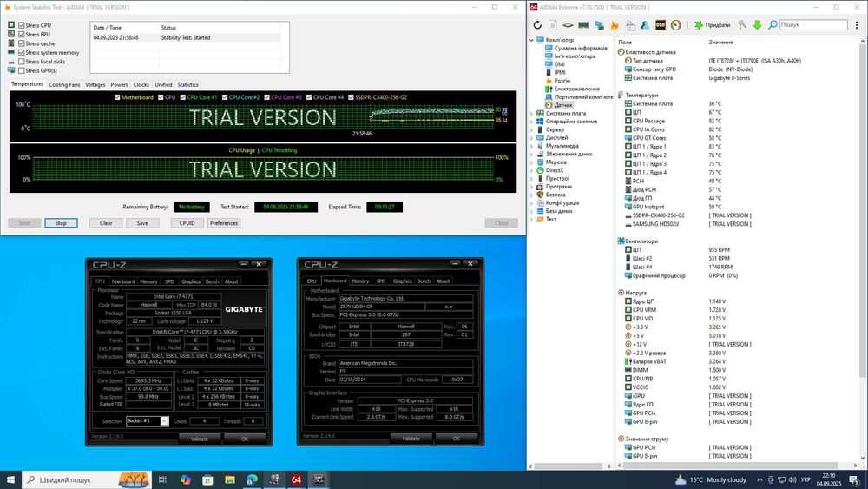Enable the Stress GPU(s) checkbox
Image resolution: width=868 pixels, height=489 pixels.
click(22, 70)
